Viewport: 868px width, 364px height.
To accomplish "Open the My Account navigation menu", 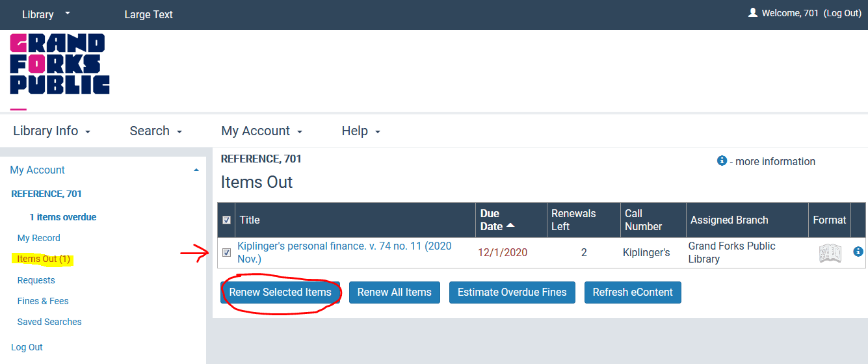I will click(x=261, y=131).
